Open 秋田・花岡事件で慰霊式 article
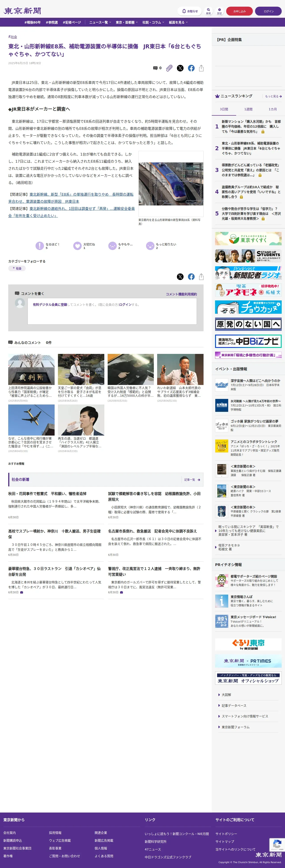The width and height of the screenshot is (285, 868). [x=47, y=494]
